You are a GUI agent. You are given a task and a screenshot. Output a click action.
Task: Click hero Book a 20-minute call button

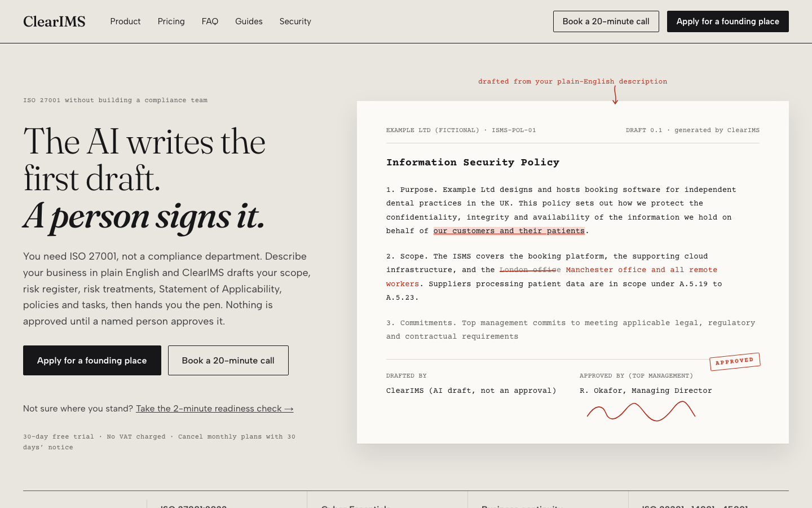[228, 360]
